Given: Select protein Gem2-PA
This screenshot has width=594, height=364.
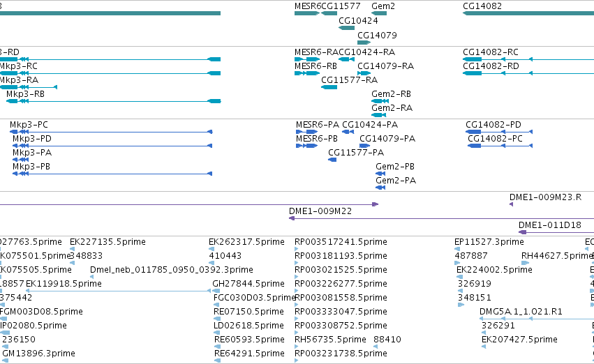Looking at the screenshot, I should [x=396, y=181].
